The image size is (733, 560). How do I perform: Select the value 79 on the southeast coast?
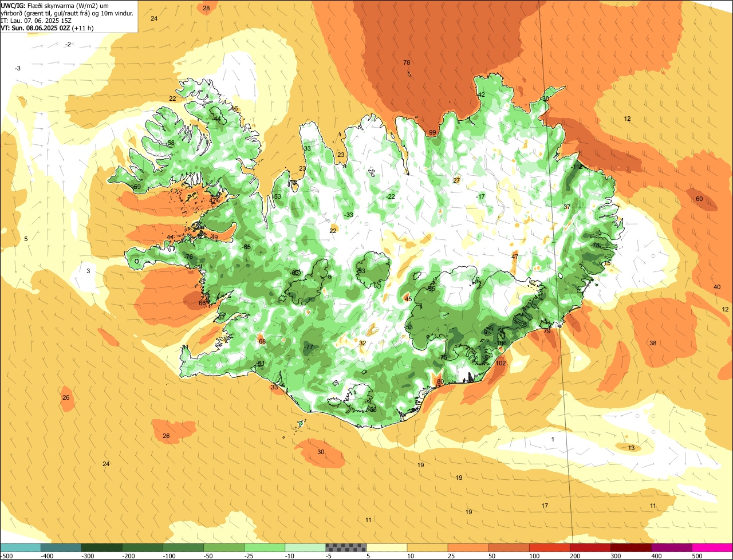pos(547,332)
